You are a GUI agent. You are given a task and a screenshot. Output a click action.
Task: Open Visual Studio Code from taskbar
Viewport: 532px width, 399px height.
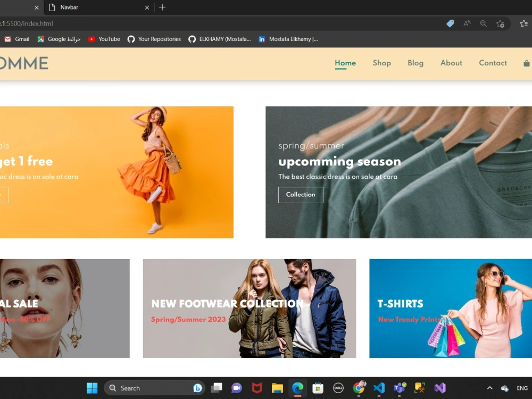click(x=379, y=388)
